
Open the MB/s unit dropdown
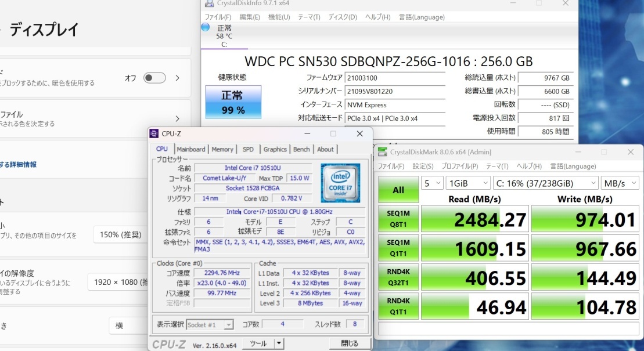(x=620, y=183)
